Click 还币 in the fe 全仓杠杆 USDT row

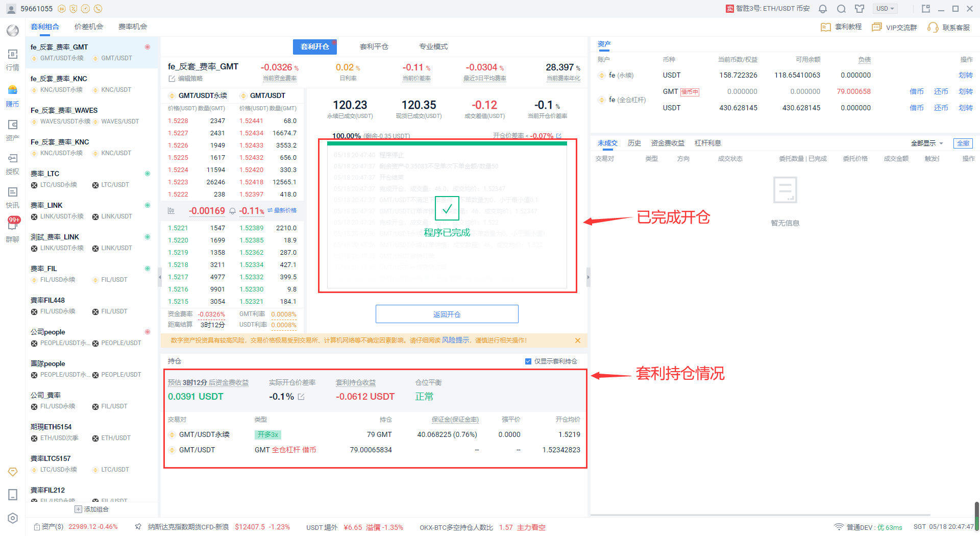(941, 108)
